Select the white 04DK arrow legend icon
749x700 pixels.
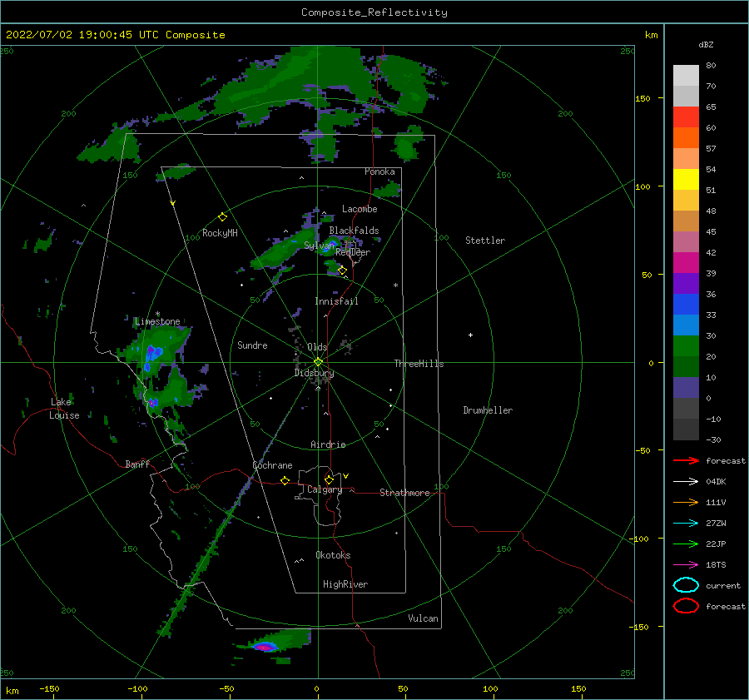pos(686,481)
